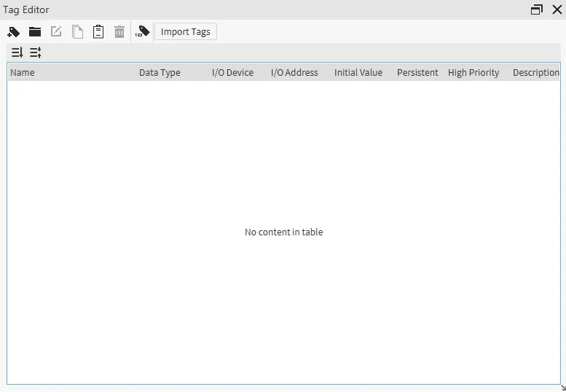The height and width of the screenshot is (392, 566).
Task: Close the Tag Editor panel
Action: coord(557,10)
